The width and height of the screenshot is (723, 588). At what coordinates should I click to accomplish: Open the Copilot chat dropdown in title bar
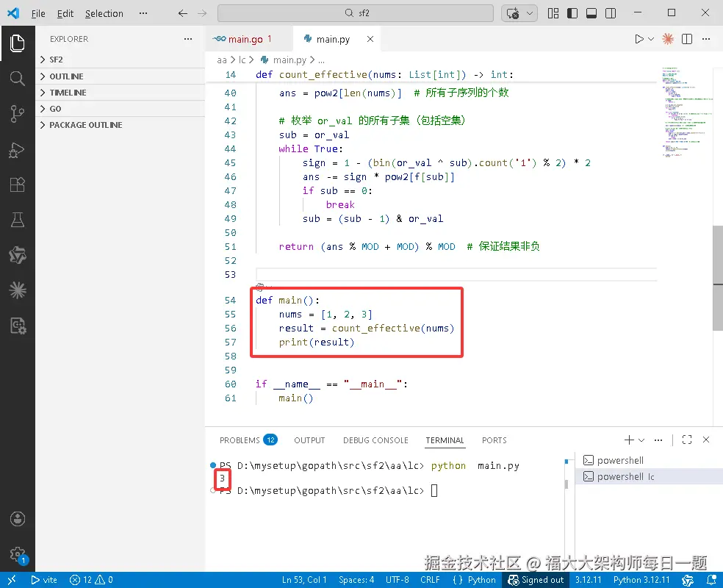point(530,13)
